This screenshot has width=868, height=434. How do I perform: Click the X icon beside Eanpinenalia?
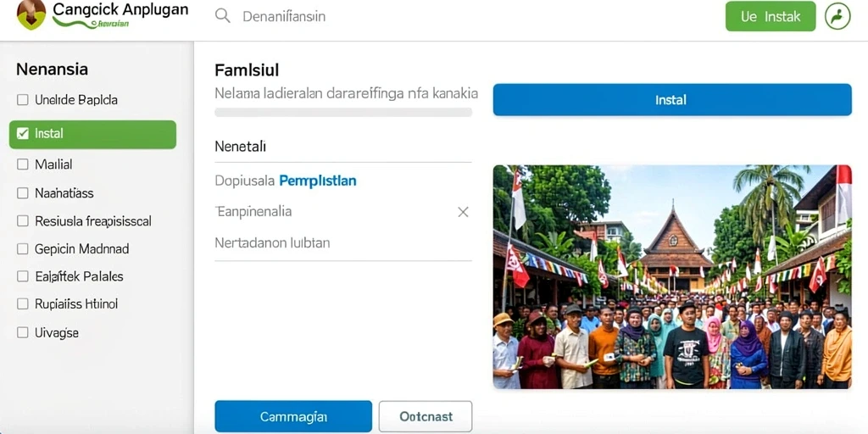pos(464,212)
